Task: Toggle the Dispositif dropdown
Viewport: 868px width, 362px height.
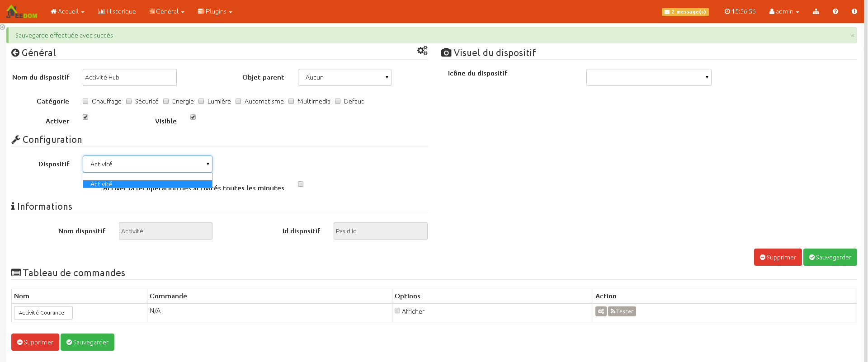Action: click(147, 164)
